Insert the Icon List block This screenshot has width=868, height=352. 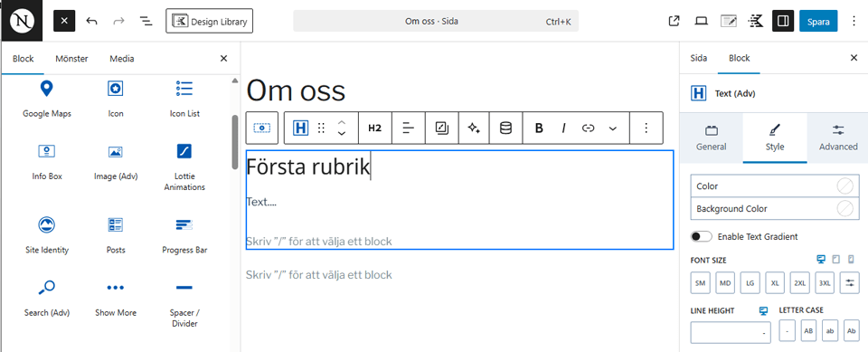coord(184,99)
